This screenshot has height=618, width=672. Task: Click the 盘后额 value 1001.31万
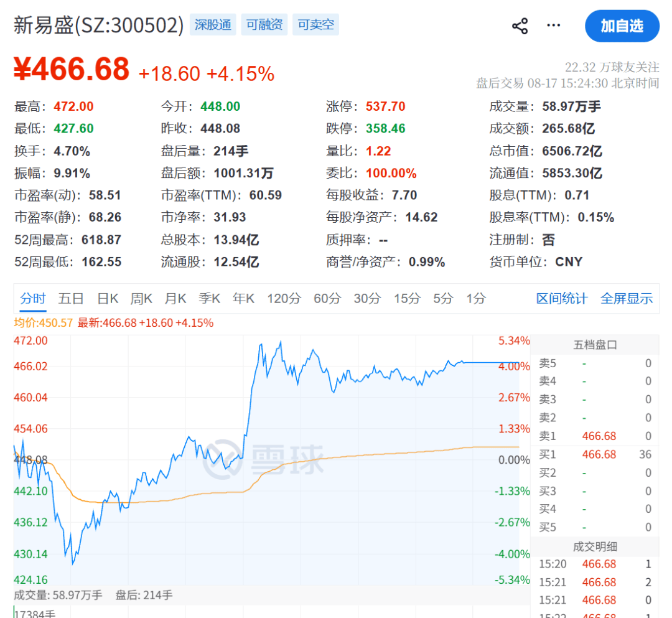pos(243,173)
